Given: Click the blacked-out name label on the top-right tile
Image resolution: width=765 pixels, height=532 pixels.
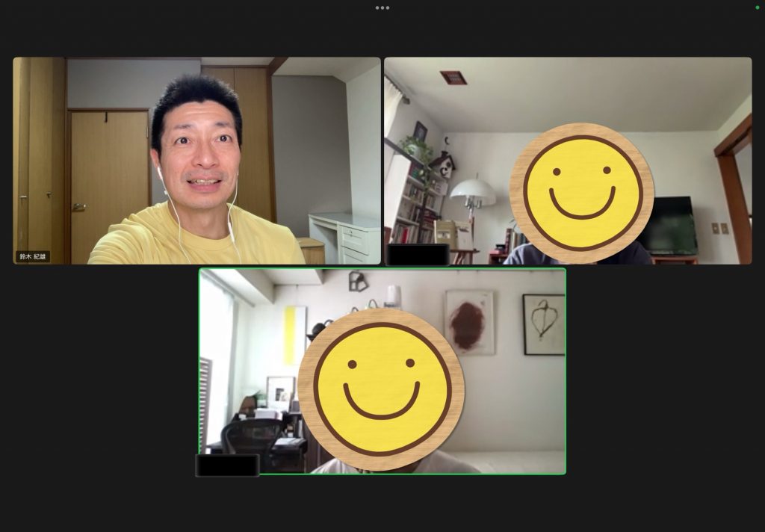Looking at the screenshot, I should click(x=418, y=255).
